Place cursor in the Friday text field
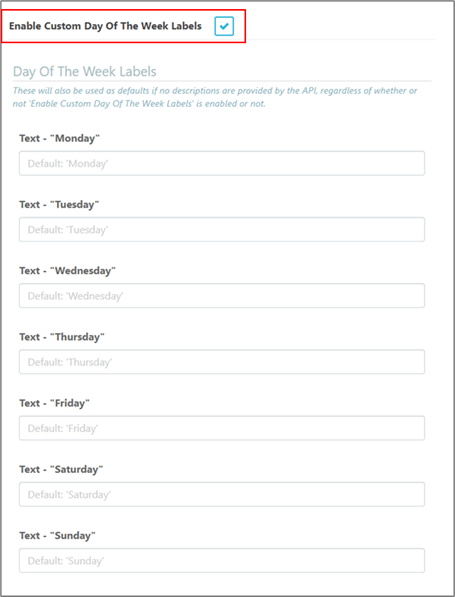Viewport: 455px width, 597px height. pos(222,428)
